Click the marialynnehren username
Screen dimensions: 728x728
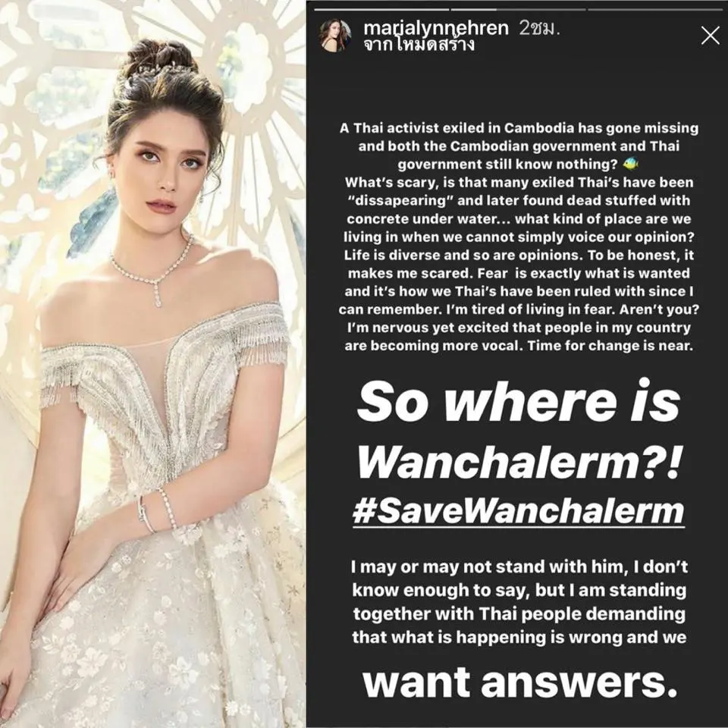click(x=436, y=28)
